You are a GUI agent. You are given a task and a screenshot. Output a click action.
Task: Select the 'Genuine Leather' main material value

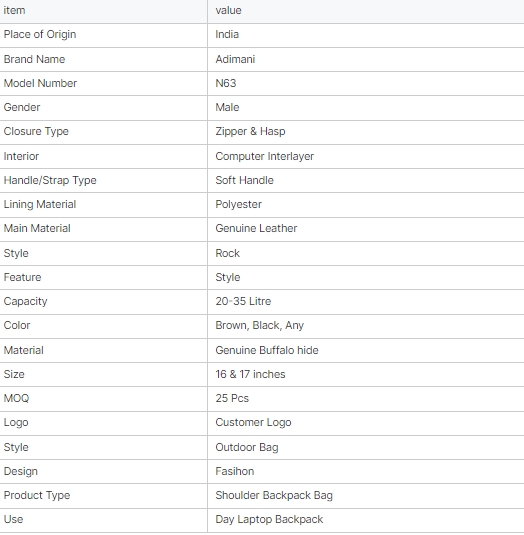(256, 228)
